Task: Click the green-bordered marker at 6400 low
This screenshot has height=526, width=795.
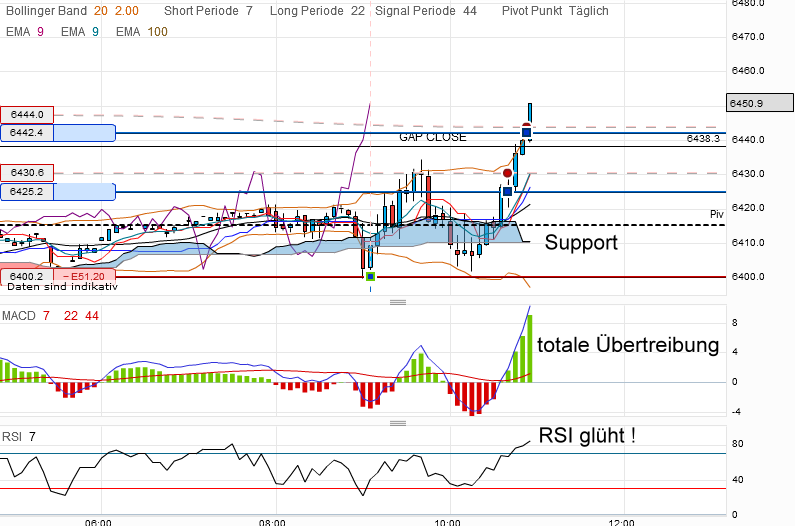Action: [370, 276]
